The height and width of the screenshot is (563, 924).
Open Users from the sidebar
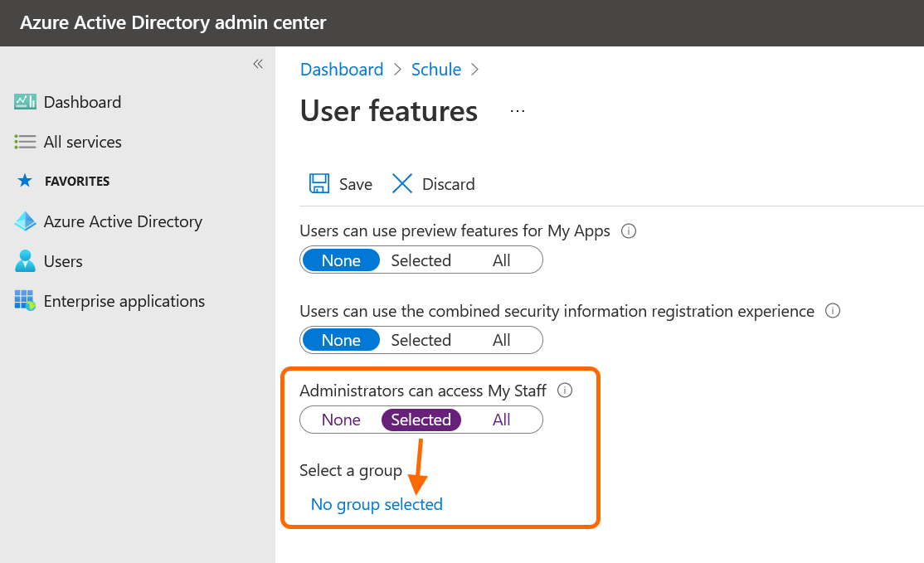pyautogui.click(x=63, y=261)
